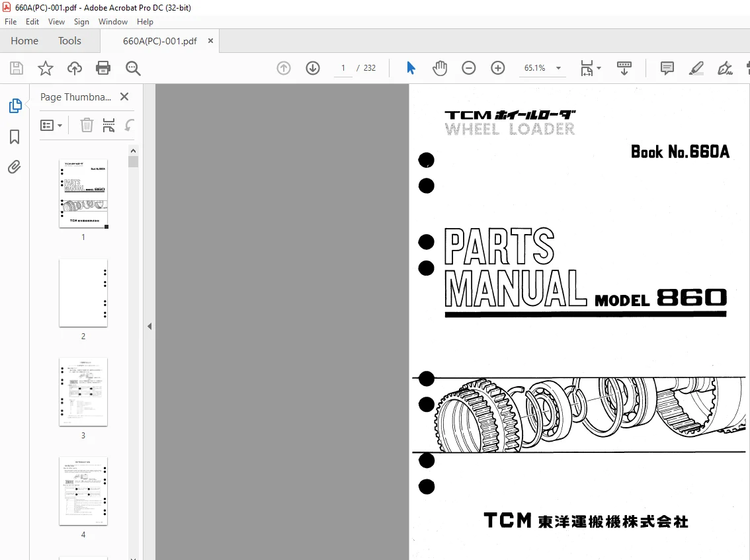Image resolution: width=750 pixels, height=560 pixels.
Task: Open the sign document tool
Action: pos(725,68)
